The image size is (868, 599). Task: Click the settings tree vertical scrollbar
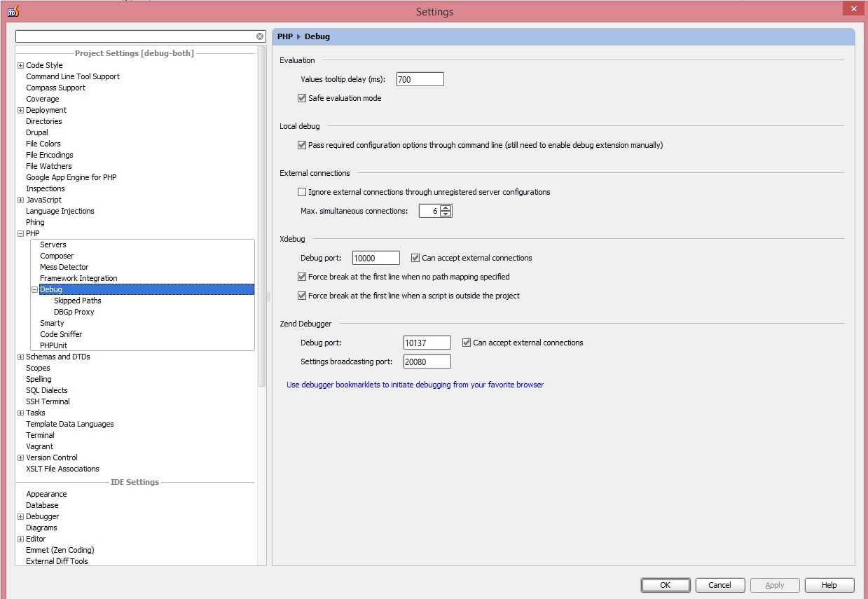coord(262,217)
